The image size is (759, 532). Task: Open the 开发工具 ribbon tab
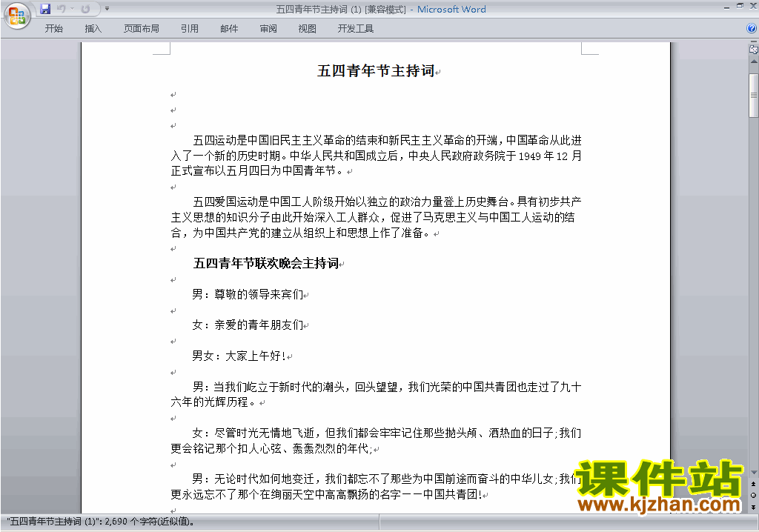(x=355, y=29)
